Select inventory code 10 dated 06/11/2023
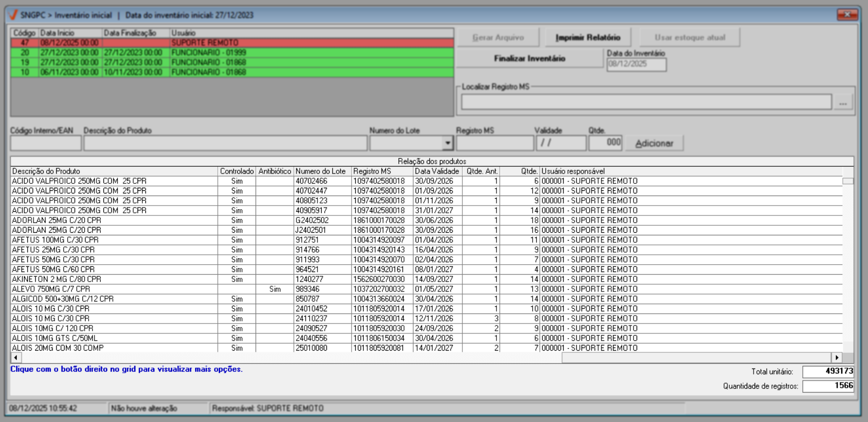The image size is (868, 422). (x=232, y=72)
